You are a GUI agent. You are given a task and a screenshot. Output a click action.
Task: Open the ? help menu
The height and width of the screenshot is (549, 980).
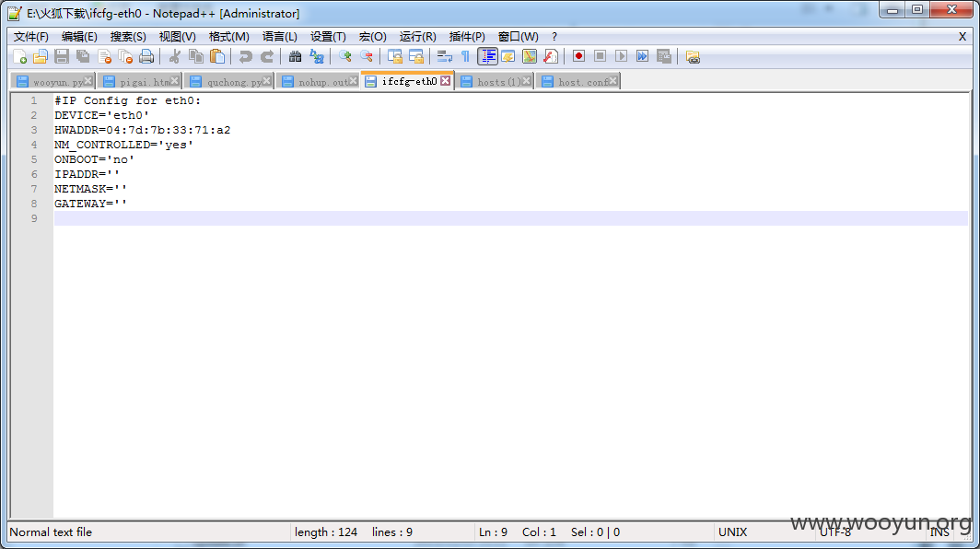point(554,37)
